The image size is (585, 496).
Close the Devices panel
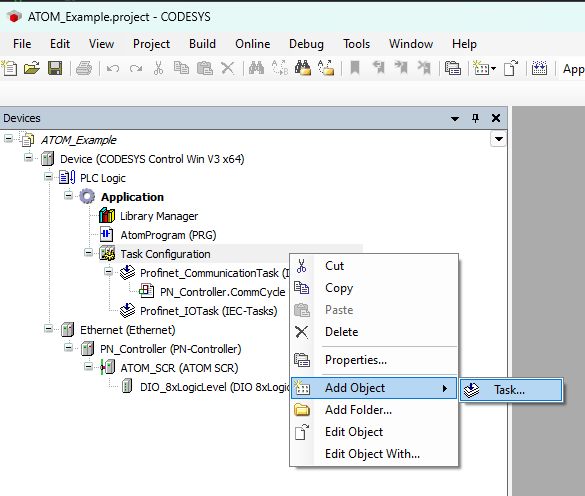point(496,118)
